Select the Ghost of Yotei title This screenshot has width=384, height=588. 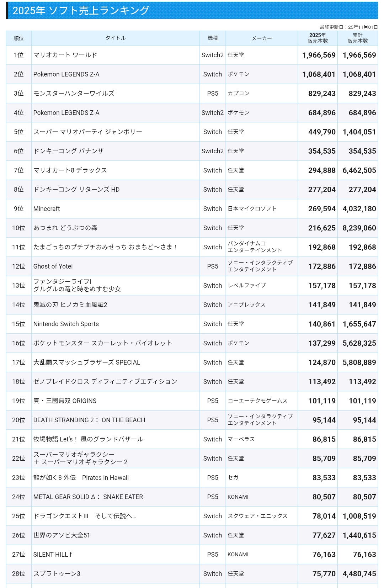click(53, 266)
